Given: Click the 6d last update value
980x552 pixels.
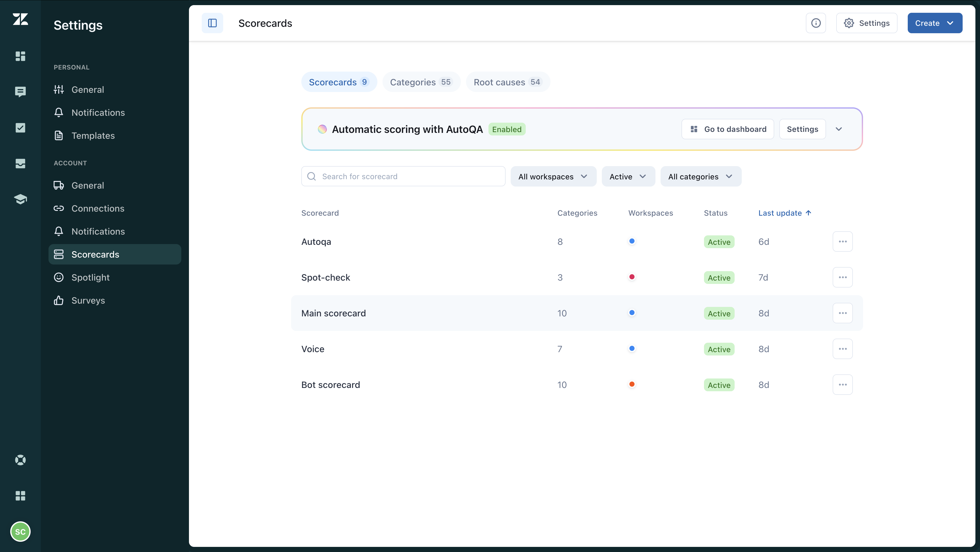Looking at the screenshot, I should point(763,242).
